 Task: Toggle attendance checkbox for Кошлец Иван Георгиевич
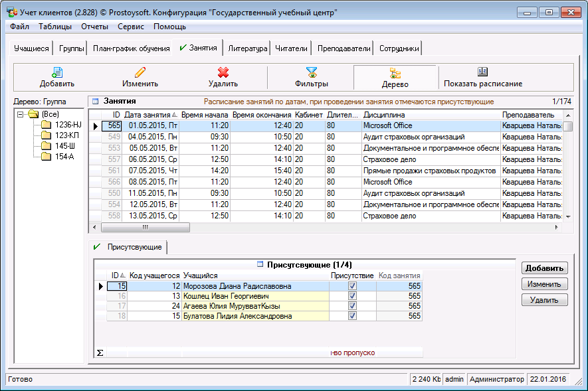[x=352, y=296]
